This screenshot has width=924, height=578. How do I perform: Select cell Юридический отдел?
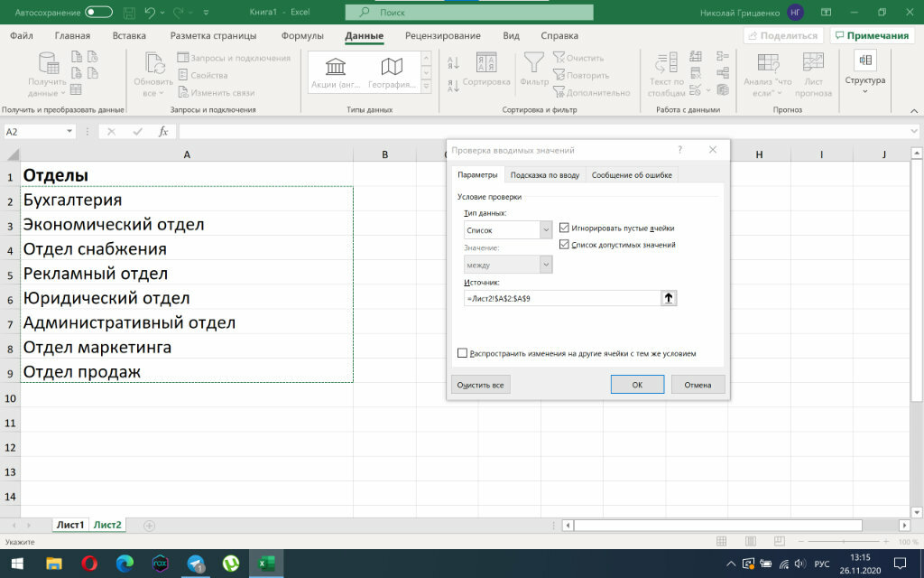point(187,298)
